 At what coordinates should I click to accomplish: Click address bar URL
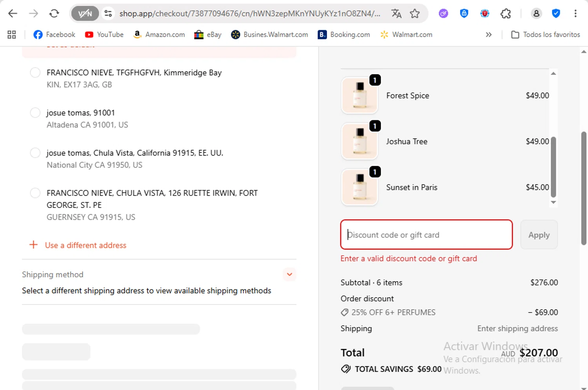pyautogui.click(x=250, y=14)
